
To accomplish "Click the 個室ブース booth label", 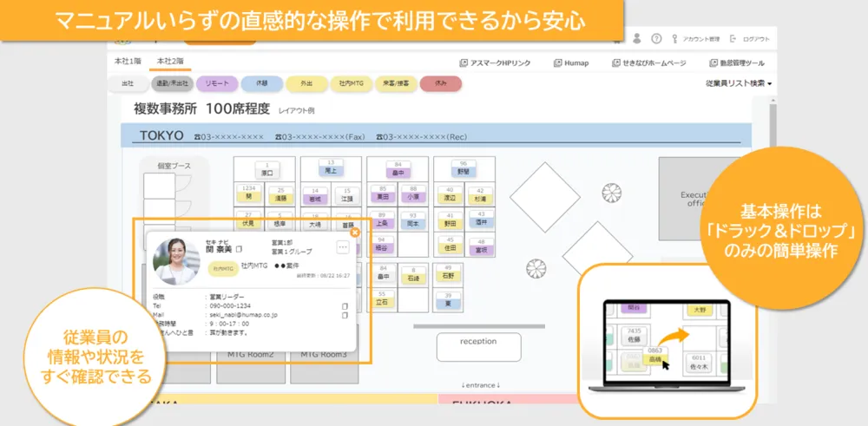I will tap(175, 165).
